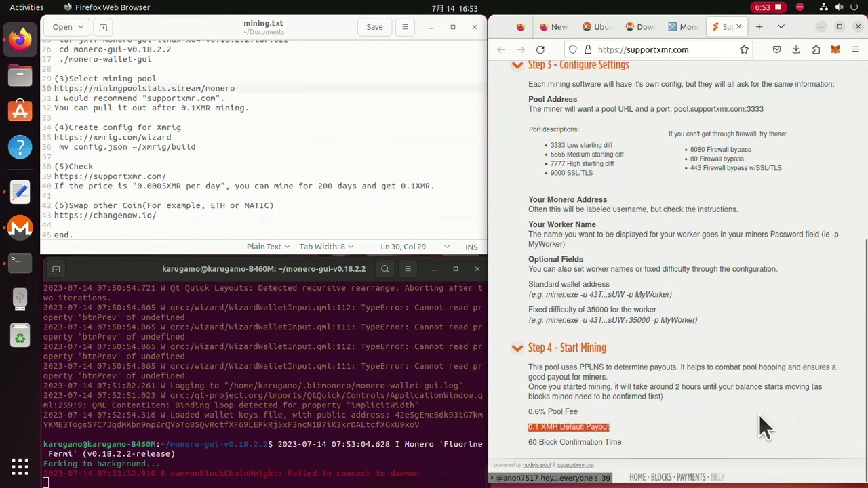Open HELP in page footer
The width and height of the screenshot is (868, 488).
point(717,477)
